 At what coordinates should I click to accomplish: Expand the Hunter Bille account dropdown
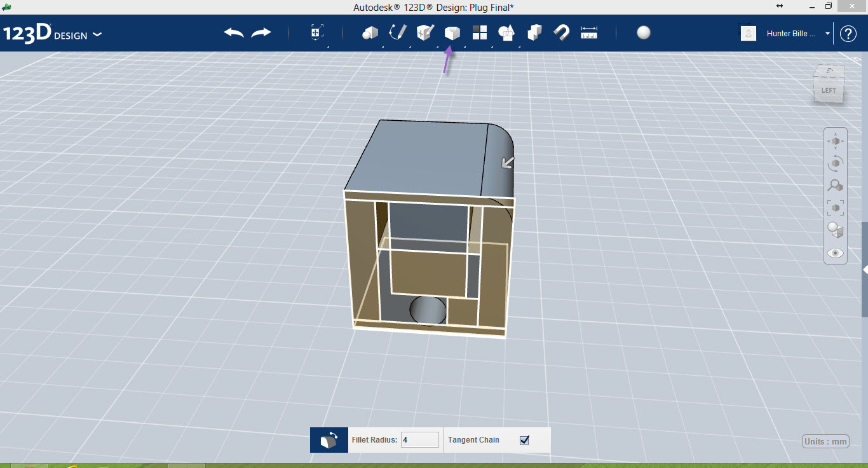point(828,34)
